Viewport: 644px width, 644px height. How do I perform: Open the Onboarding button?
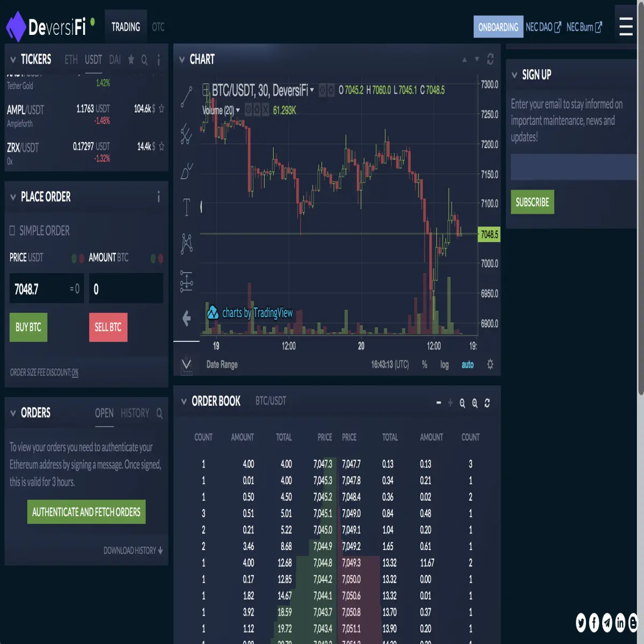pyautogui.click(x=498, y=27)
